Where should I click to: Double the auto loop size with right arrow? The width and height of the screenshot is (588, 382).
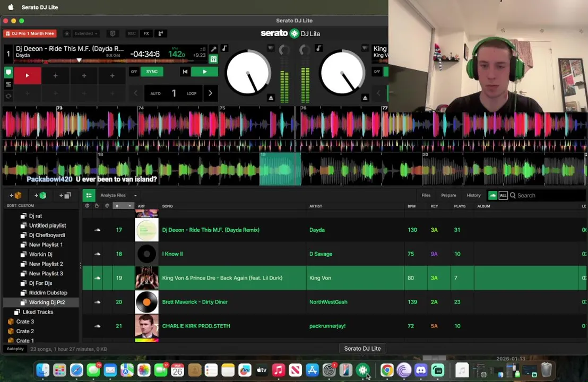pyautogui.click(x=210, y=93)
